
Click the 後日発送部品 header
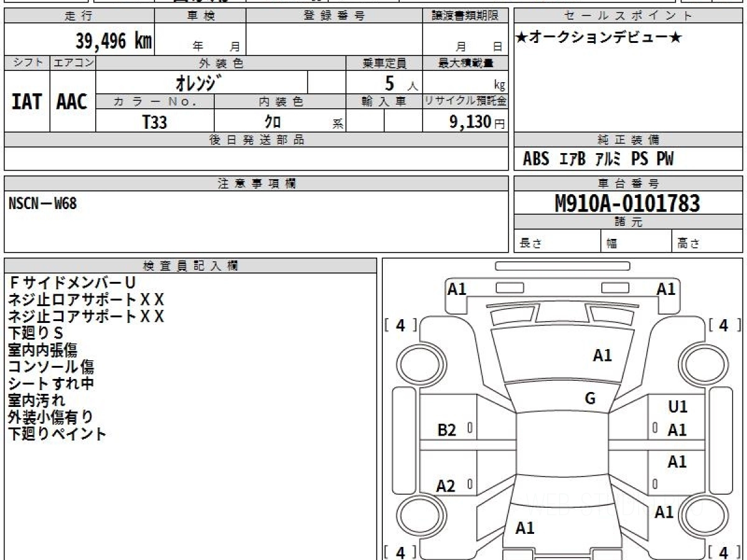point(256,140)
